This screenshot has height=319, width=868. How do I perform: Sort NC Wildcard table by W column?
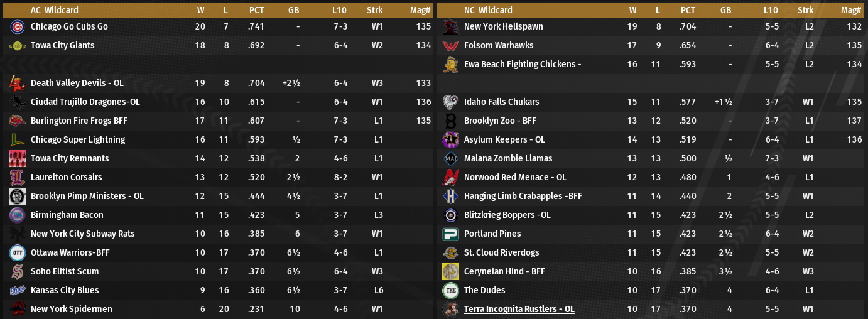click(x=632, y=10)
